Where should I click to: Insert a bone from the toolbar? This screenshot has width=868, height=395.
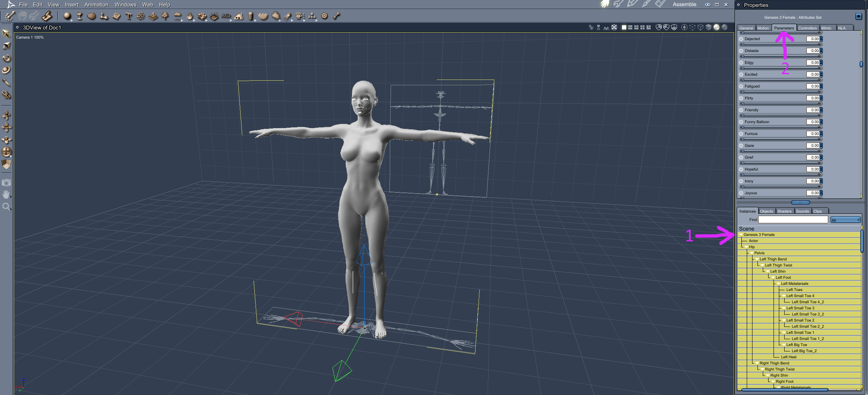coord(337,16)
